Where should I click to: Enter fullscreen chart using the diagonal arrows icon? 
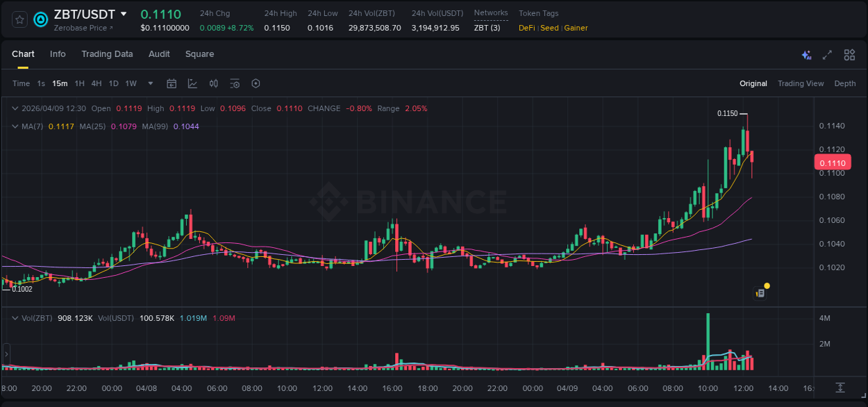[827, 54]
